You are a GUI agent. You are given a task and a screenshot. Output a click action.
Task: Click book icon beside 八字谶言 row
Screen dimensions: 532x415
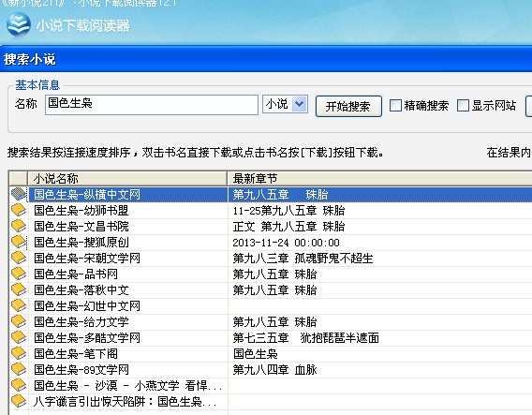coord(19,402)
